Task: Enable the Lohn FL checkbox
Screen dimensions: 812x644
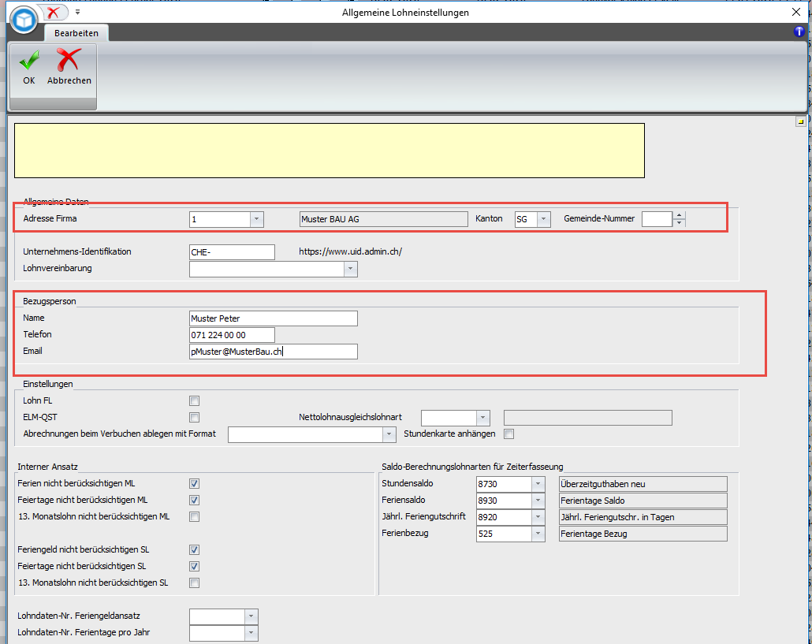Action: point(194,401)
